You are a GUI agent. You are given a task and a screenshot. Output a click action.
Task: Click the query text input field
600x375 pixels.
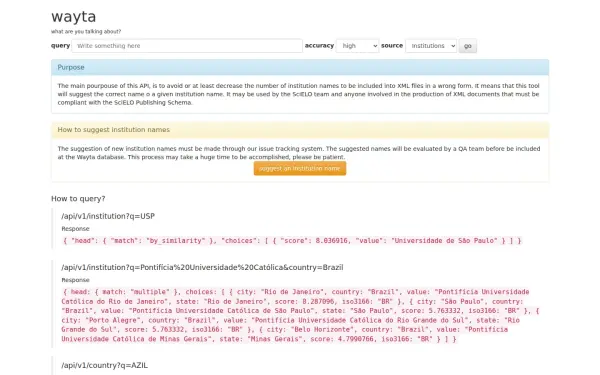[x=187, y=46]
